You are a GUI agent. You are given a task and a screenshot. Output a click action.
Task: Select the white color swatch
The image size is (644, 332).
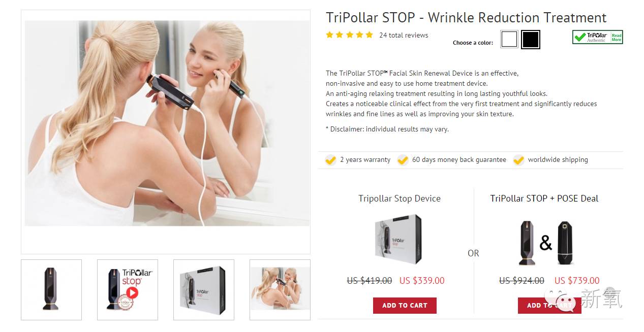[509, 39]
